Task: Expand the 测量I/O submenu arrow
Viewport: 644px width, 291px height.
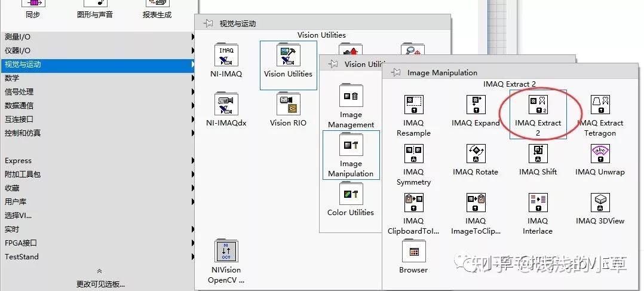Action: click(192, 37)
